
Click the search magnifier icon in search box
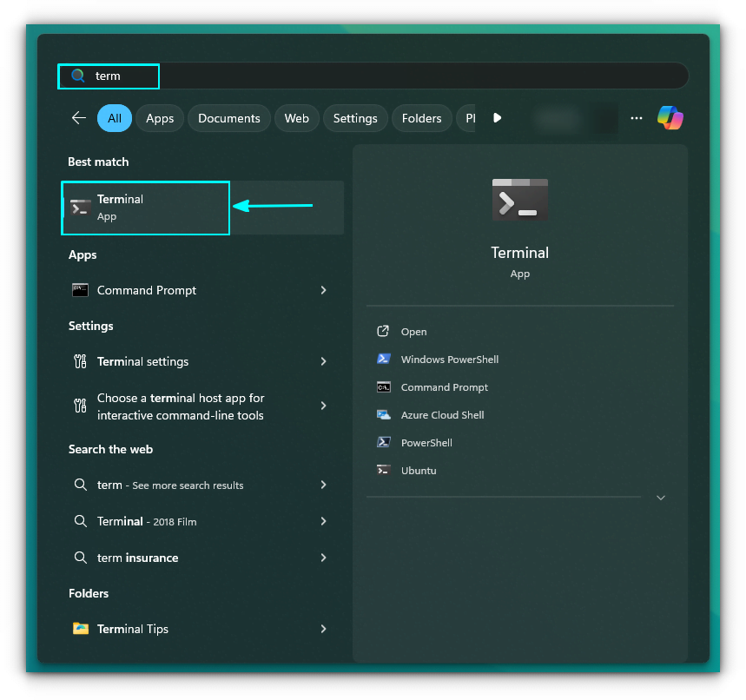[x=78, y=76]
